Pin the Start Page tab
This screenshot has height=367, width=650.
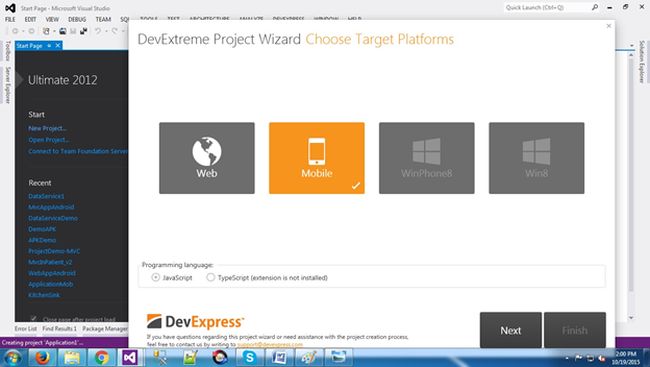(49, 46)
